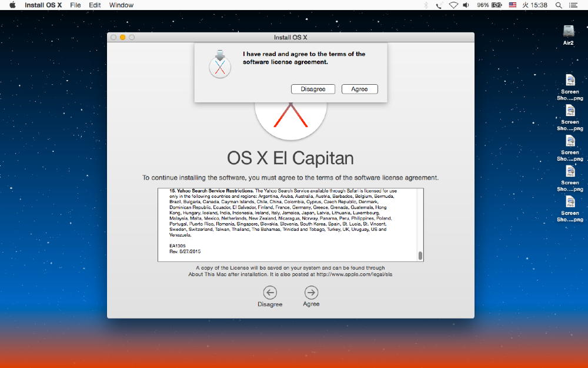588x368 pixels.
Task: Select the first Screen Shot png desktop file
Action: coord(570,80)
